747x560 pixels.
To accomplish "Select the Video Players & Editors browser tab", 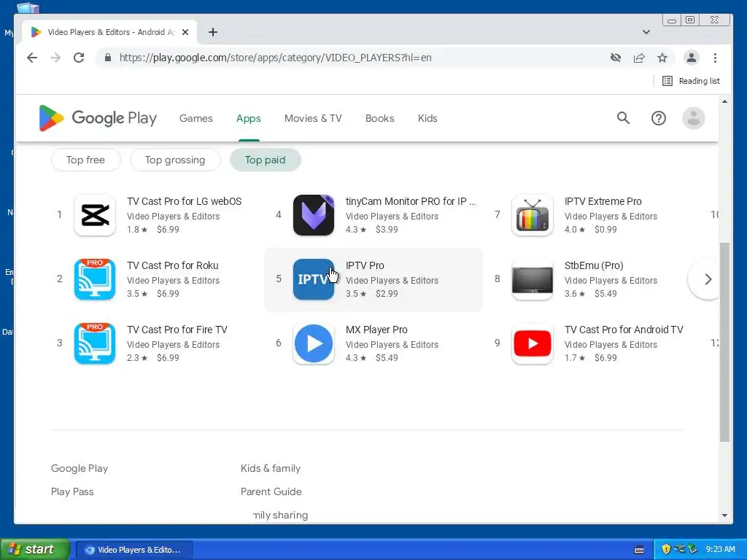I will (x=109, y=32).
